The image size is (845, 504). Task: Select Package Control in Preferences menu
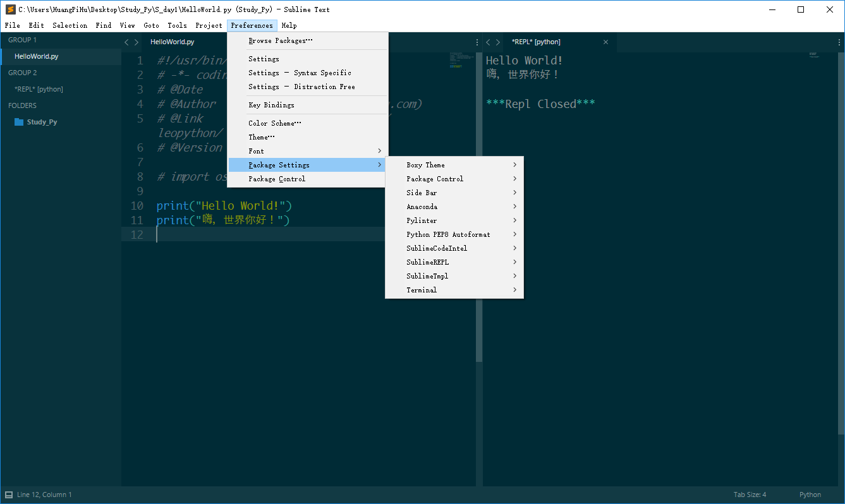coord(308,179)
